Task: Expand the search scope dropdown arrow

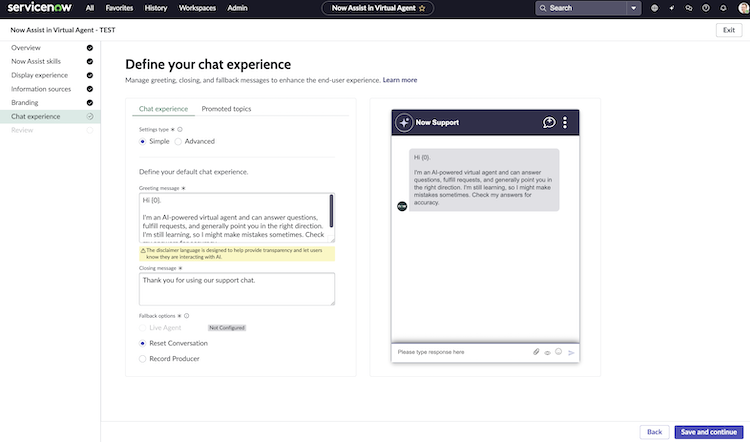Action: [x=634, y=8]
